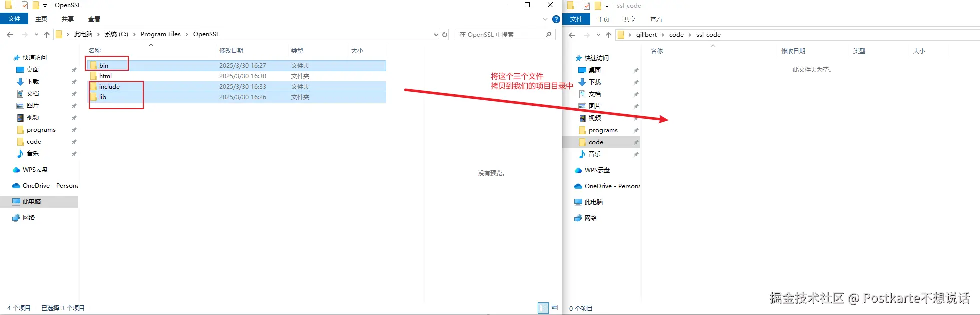Screen dimensions: 980x315
Task: Select the html folder
Action: [x=236, y=76]
